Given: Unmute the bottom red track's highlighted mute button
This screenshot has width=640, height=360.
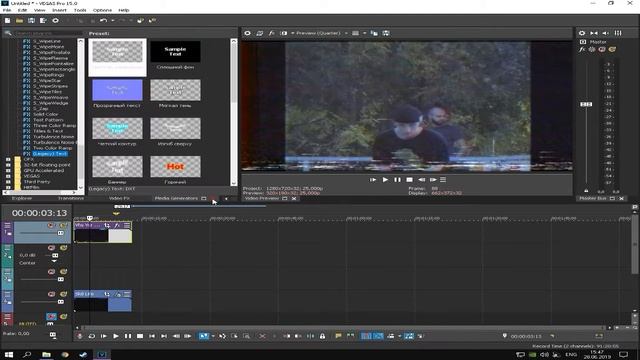Looking at the screenshot, I should tap(51, 316).
